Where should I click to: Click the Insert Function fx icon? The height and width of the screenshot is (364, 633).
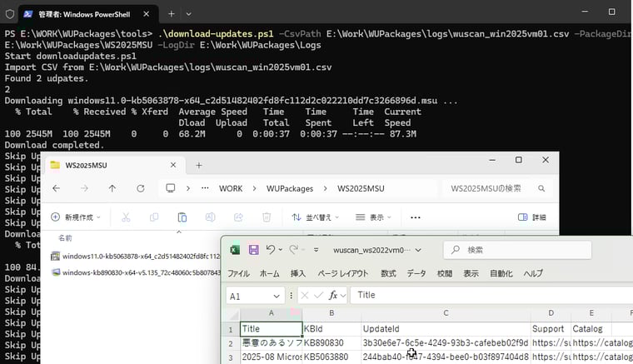[333, 296]
